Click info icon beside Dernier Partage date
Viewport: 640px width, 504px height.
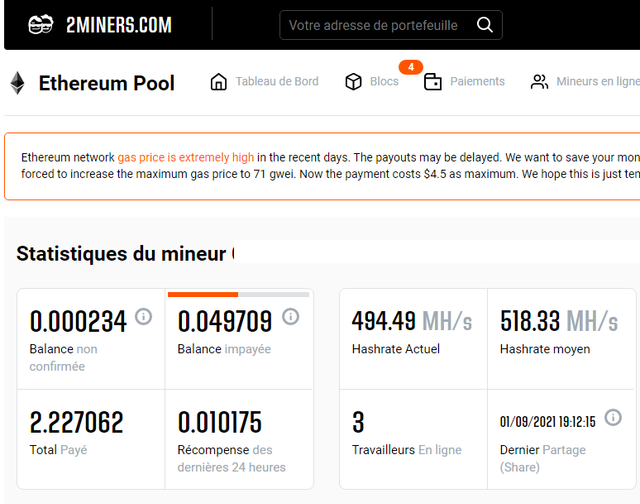tap(613, 417)
